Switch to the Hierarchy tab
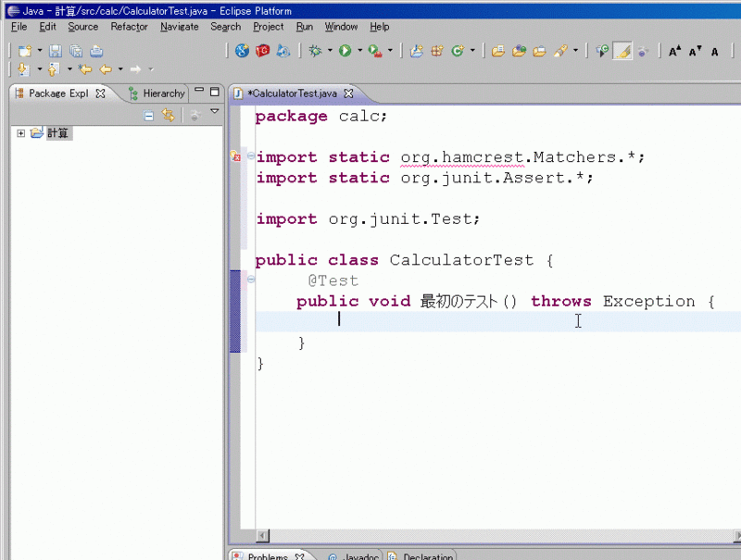This screenshot has width=741, height=560. [x=157, y=93]
